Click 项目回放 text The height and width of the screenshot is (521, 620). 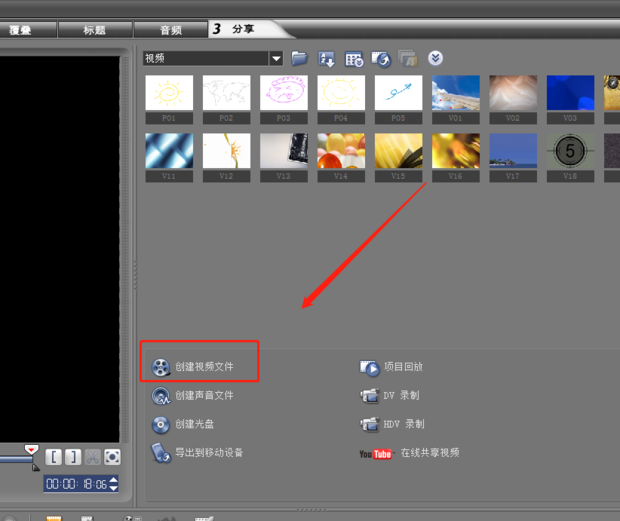403,367
